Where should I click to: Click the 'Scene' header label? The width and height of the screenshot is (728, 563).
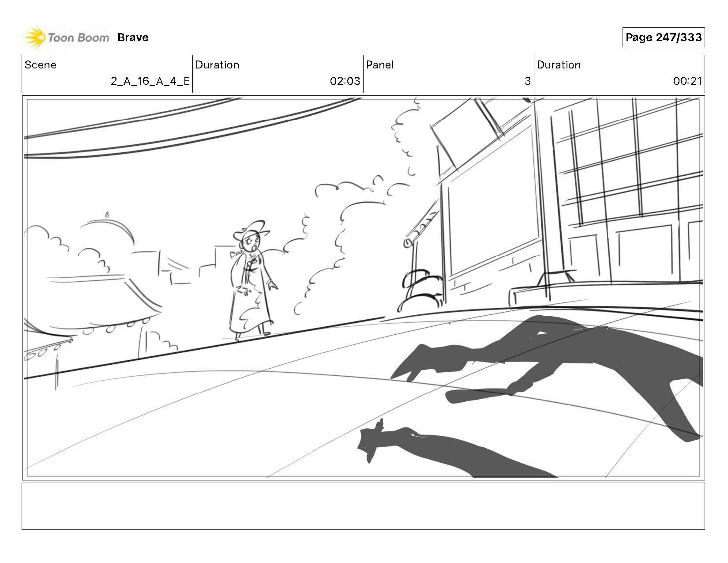(x=41, y=65)
